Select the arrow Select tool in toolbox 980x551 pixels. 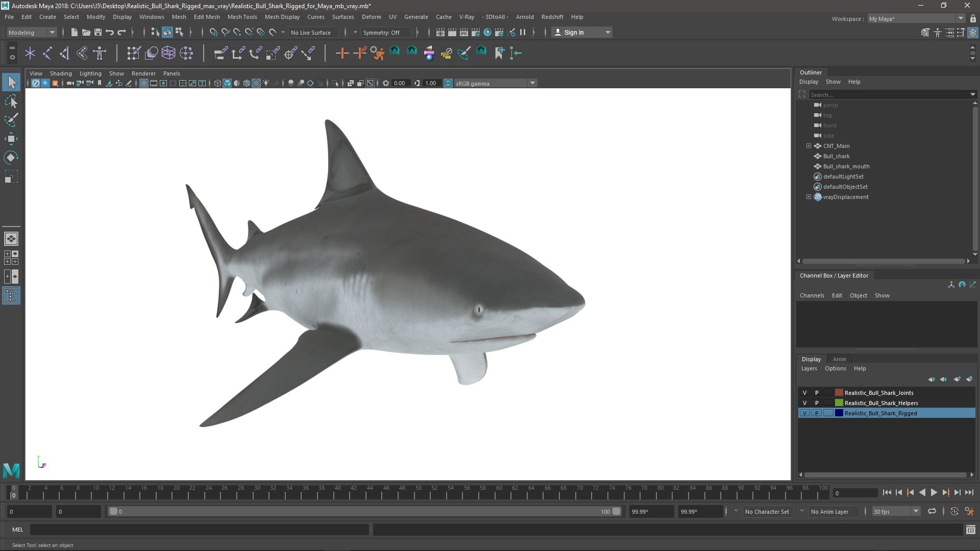[x=11, y=82]
